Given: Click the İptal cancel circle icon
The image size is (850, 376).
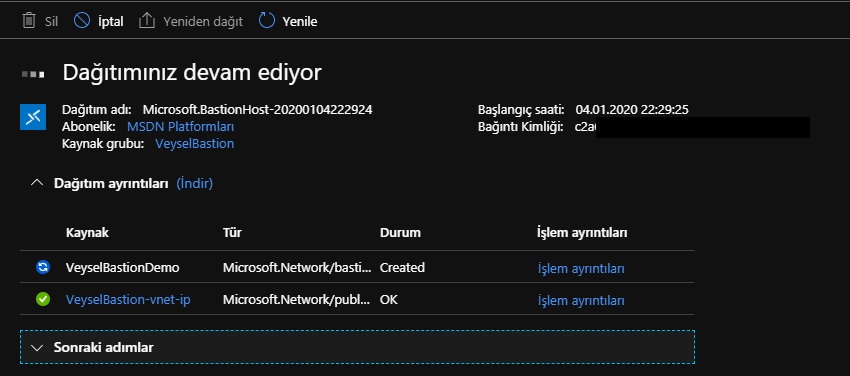Looking at the screenshot, I should point(82,21).
